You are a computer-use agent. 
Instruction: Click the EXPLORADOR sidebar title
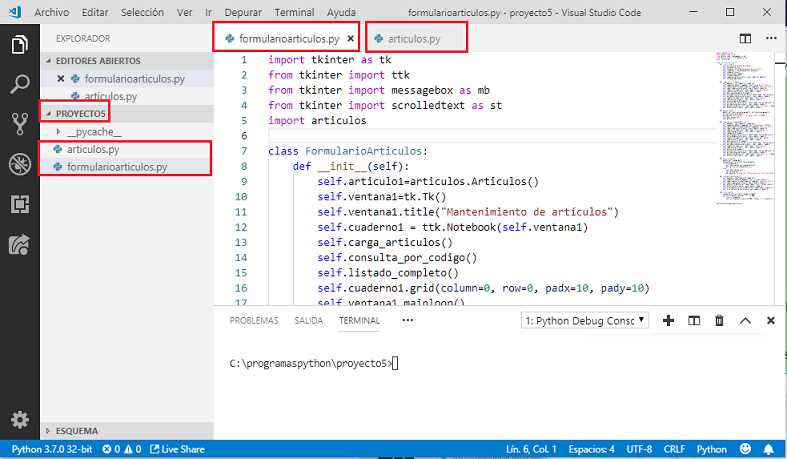[83, 39]
